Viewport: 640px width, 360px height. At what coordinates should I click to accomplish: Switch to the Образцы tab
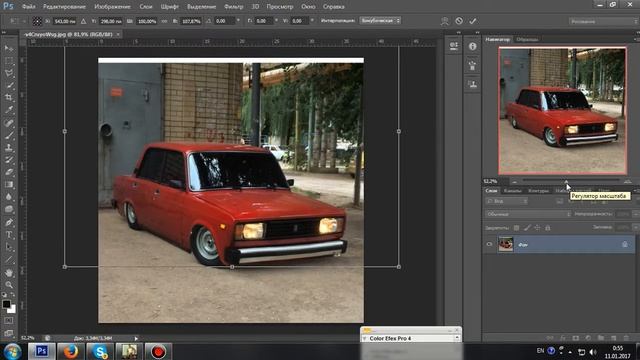tap(527, 39)
